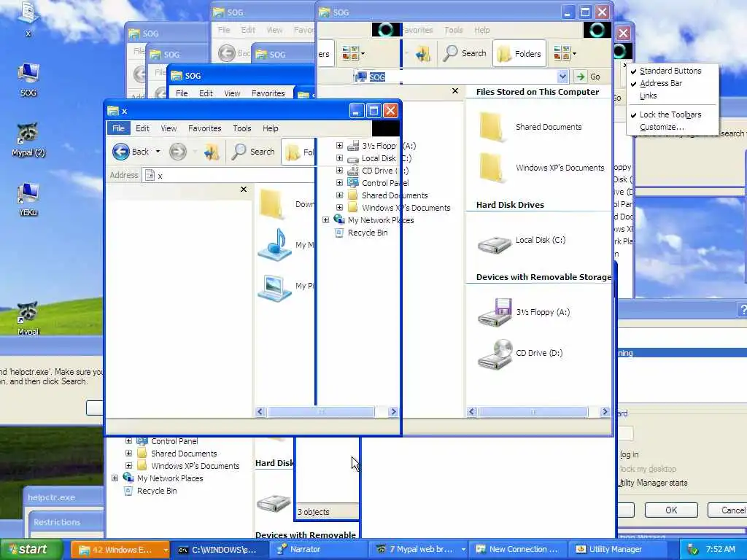This screenshot has height=560, width=747.
Task: Toggle Folders pane in SOG window toolbar
Action: (519, 54)
